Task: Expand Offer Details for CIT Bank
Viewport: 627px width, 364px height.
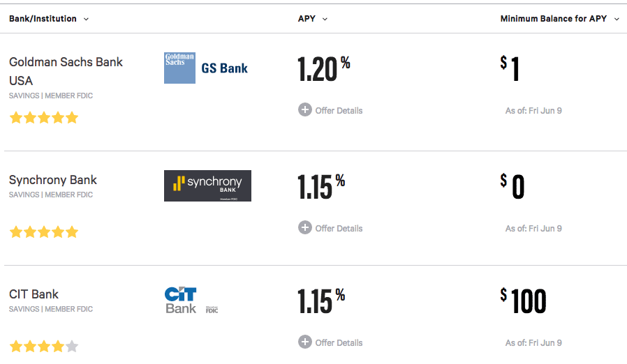Action: pos(339,343)
